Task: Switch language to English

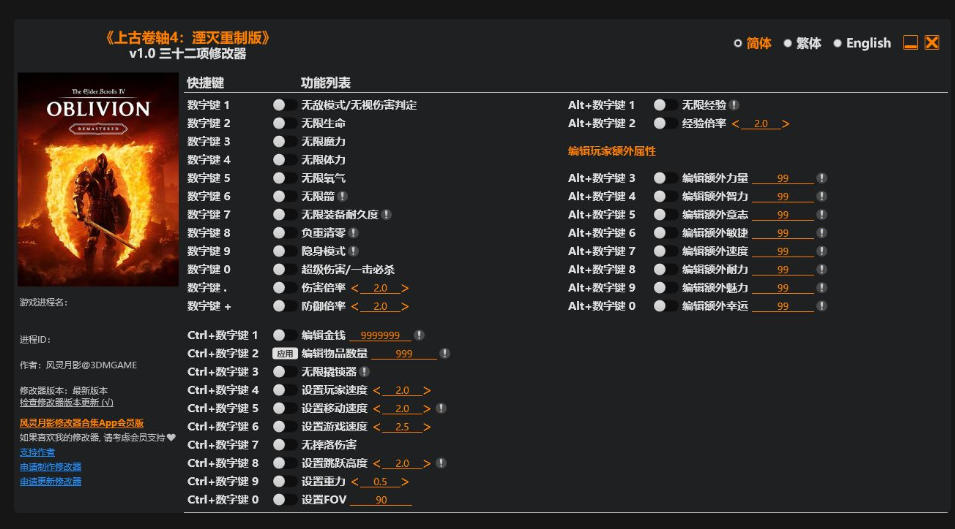Action: pos(862,43)
